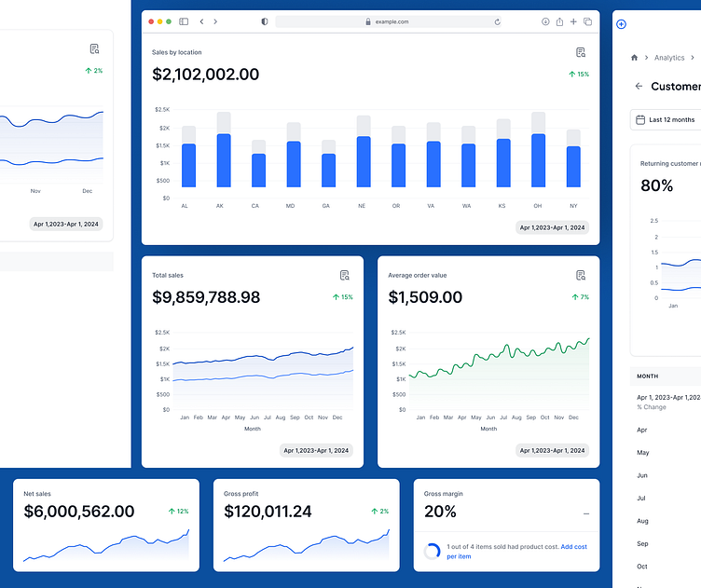Click the privacy shield icon
The height and width of the screenshot is (588, 701).
(264, 21)
